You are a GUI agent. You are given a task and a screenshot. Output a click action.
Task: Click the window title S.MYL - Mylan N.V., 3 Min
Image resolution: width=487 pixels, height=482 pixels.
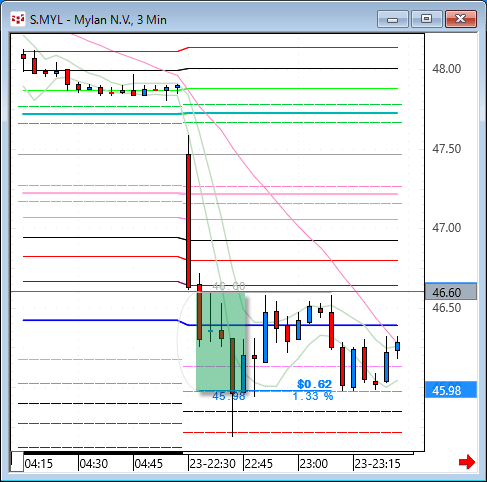98,20
